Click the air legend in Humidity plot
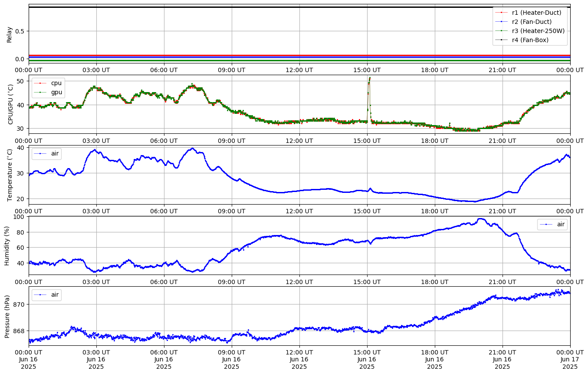 [x=552, y=224]
